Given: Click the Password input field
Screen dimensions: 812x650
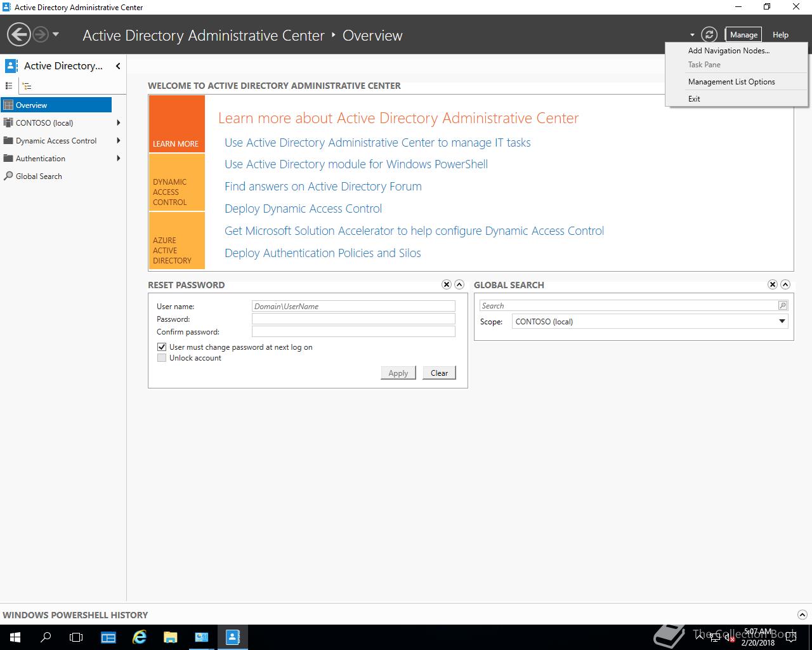Looking at the screenshot, I should (353, 319).
